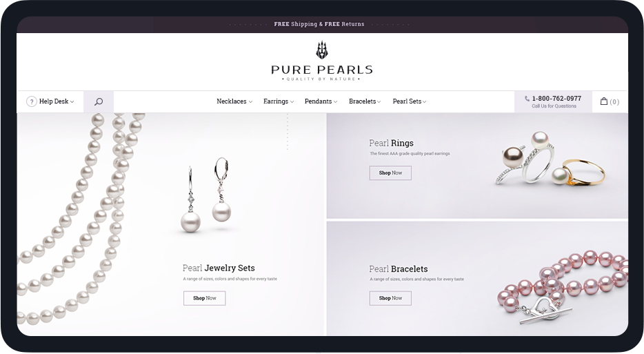Viewport: 644px width, 354px height.
Task: Call the 1-800-762-0977 phone number link
Action: coord(556,99)
